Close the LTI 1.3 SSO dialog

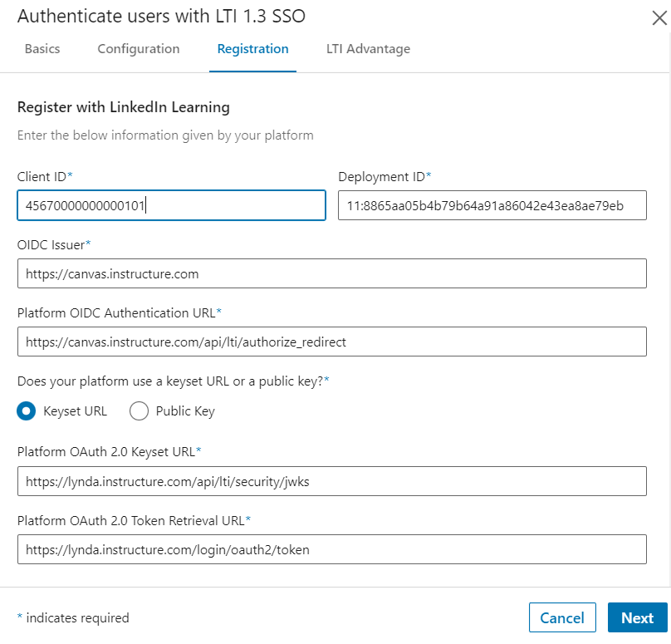pyautogui.click(x=659, y=18)
